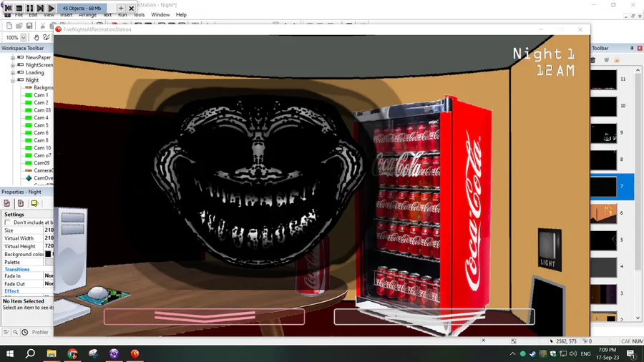The width and height of the screenshot is (644, 362).
Task: Click the Steam tray icon
Action: pos(532,353)
